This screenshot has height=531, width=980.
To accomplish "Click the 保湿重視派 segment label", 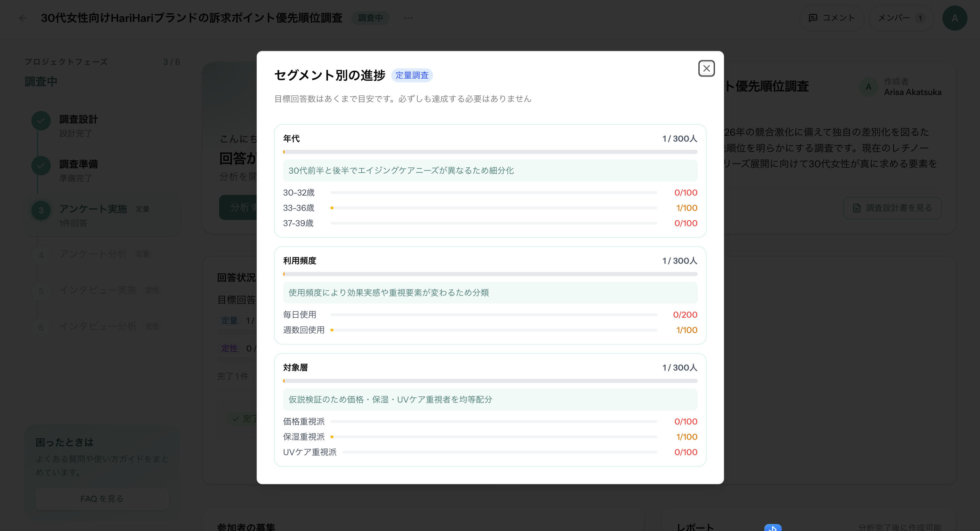I will pos(304,437).
